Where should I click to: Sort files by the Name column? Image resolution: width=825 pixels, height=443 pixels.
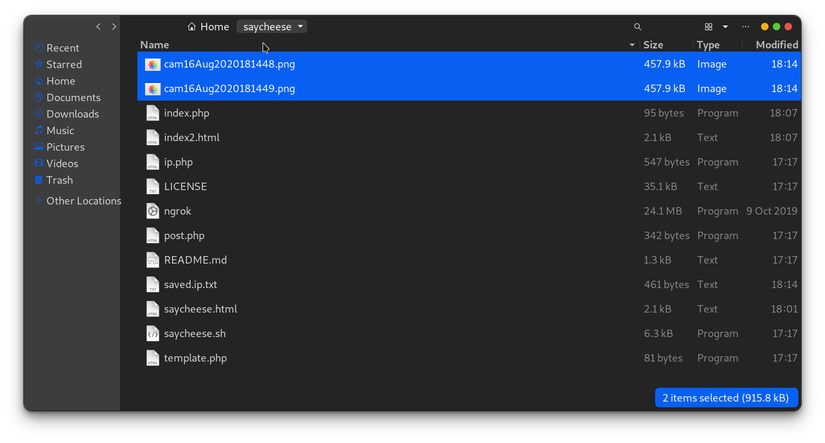click(154, 45)
